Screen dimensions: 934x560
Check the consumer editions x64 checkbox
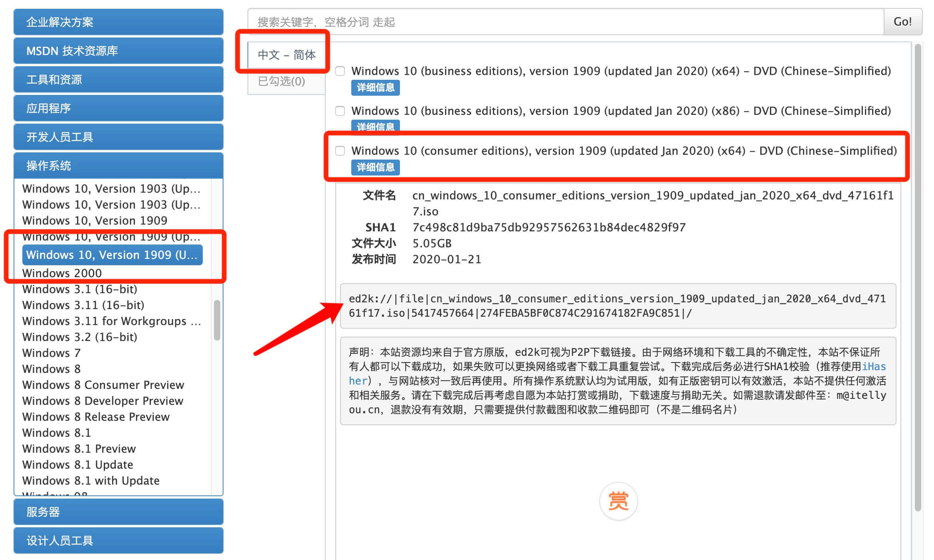pos(340,151)
